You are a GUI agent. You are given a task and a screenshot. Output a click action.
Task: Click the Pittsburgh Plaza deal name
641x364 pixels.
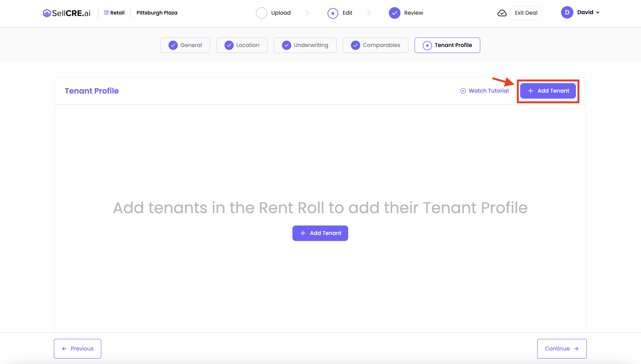[157, 13]
